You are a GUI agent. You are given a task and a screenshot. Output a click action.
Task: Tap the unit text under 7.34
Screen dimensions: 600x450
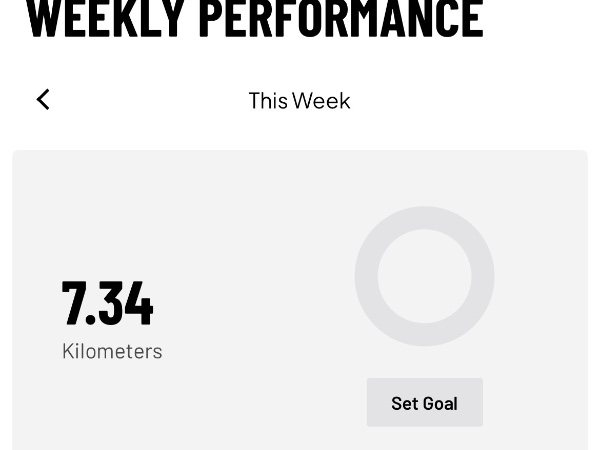pyautogui.click(x=112, y=351)
